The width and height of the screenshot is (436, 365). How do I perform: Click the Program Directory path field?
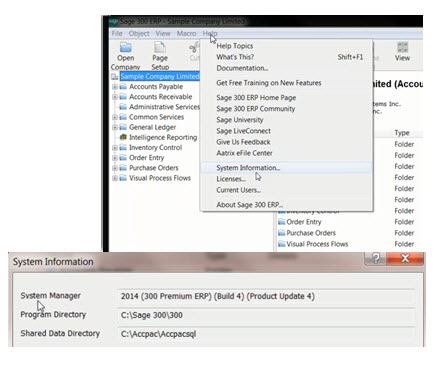[x=266, y=315]
